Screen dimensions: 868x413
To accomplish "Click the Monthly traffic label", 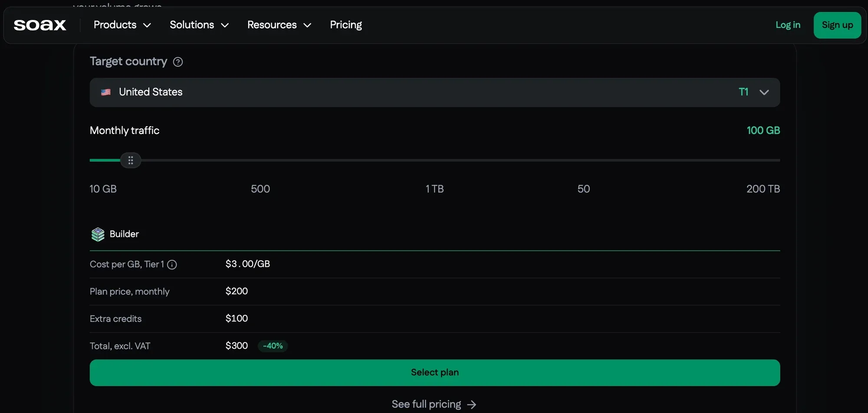I will (x=125, y=131).
